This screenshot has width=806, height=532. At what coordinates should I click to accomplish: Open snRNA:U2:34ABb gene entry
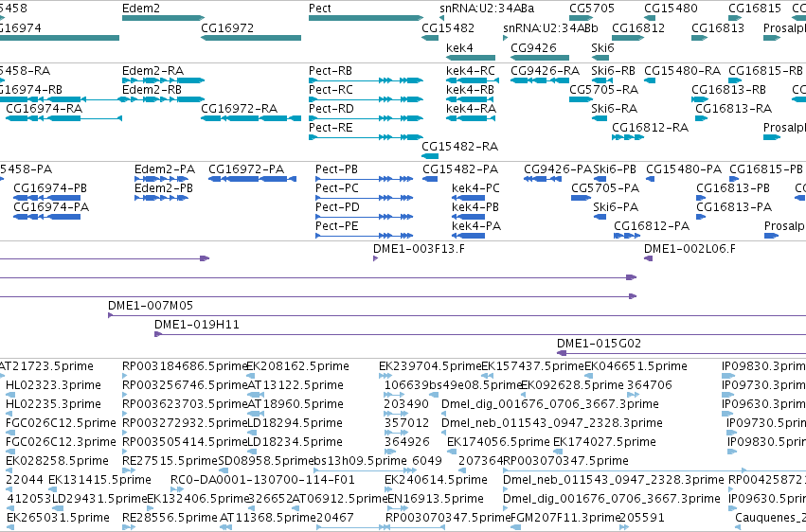[550, 27]
